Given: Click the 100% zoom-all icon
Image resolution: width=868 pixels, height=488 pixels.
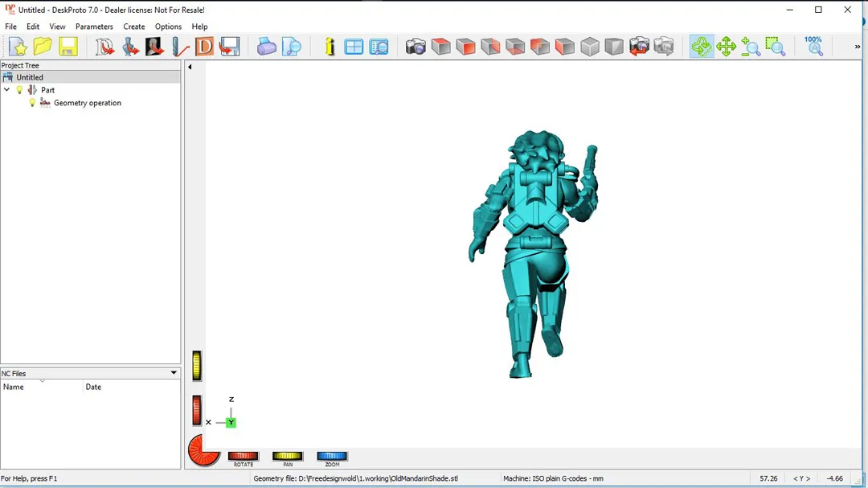Looking at the screenshot, I should pyautogui.click(x=813, y=46).
